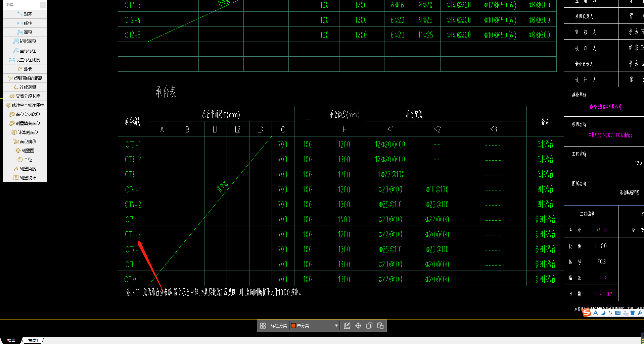This screenshot has height=344, width=644.
Task: Click the CT3-1 row label
Action: click(x=133, y=145)
